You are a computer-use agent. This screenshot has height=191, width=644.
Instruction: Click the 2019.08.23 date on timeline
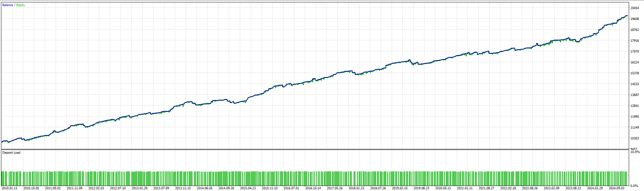(x=421, y=188)
